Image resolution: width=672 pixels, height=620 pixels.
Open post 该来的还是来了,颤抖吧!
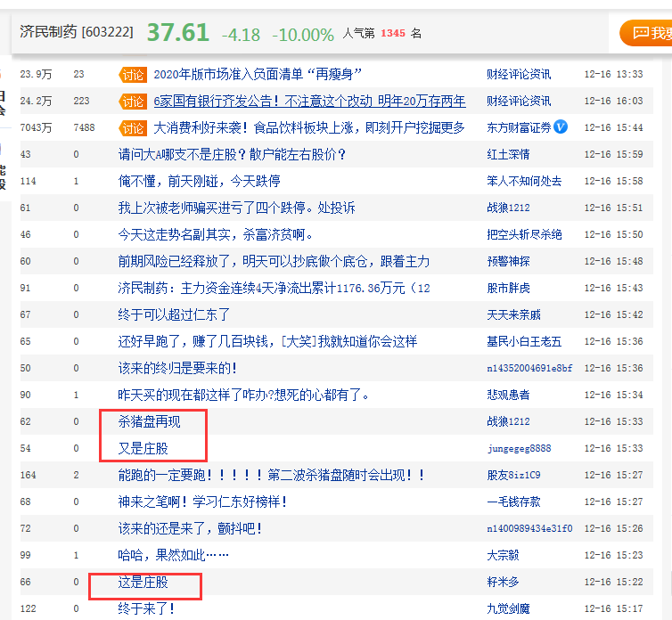point(190,529)
